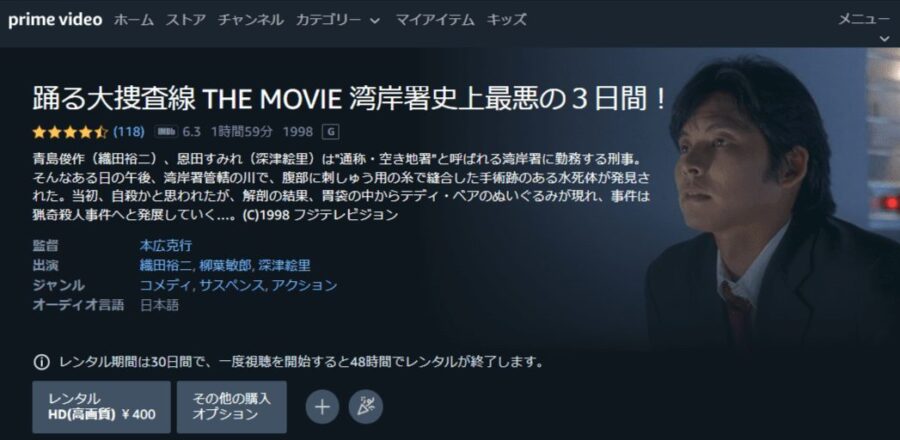
Task: Click the IMDb rating badge icon
Action: (166, 132)
